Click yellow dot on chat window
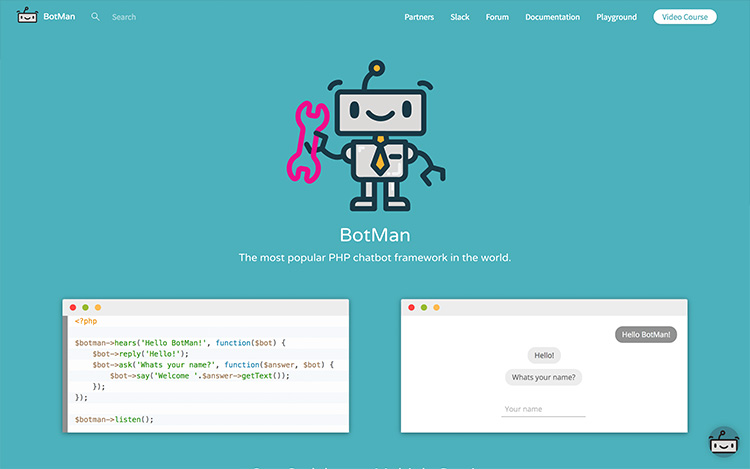Viewport: 750px width, 469px height. click(437, 307)
